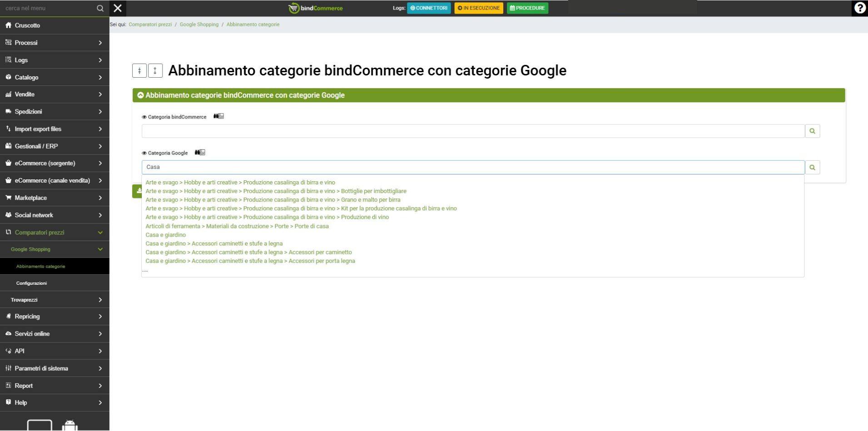
Task: Open the CONNETTORI logs button
Action: tap(428, 8)
